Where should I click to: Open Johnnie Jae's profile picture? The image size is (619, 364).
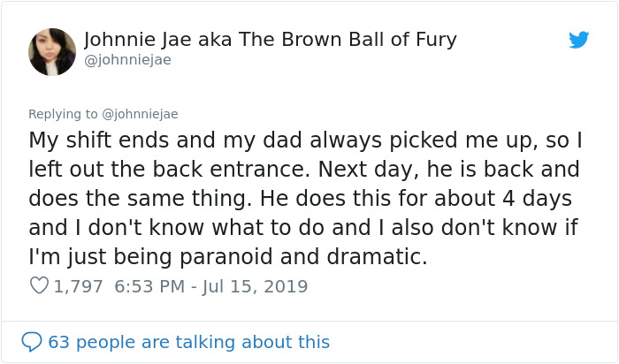tap(51, 51)
